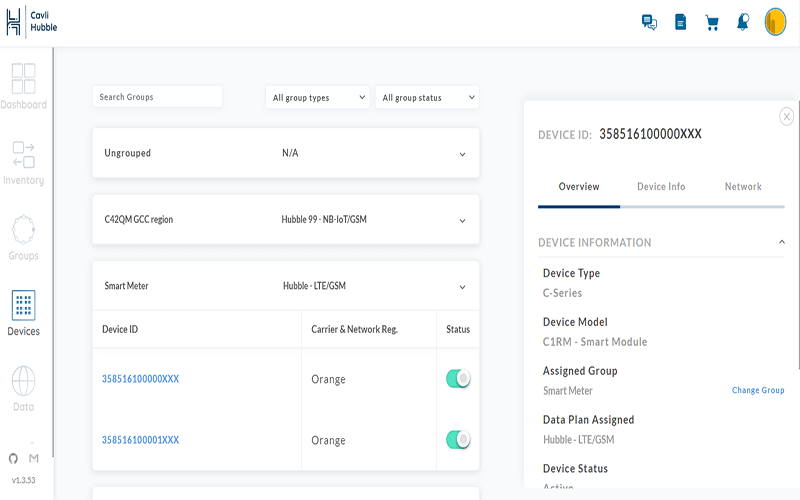The height and width of the screenshot is (500, 800).
Task: Collapse the Device Information section
Action: 781,242
